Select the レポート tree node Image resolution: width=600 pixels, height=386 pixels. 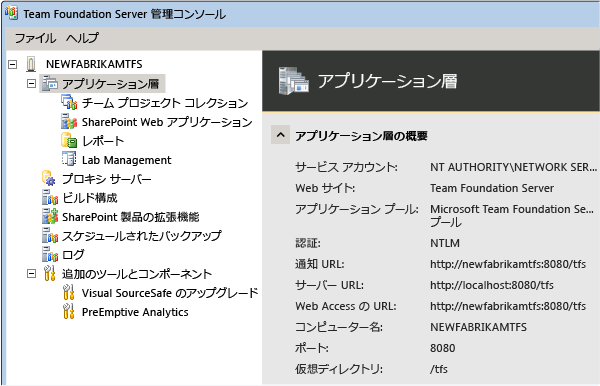(103, 141)
